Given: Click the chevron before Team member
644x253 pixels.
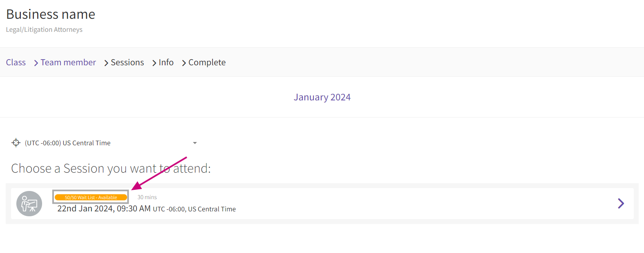Looking at the screenshot, I should (x=36, y=63).
